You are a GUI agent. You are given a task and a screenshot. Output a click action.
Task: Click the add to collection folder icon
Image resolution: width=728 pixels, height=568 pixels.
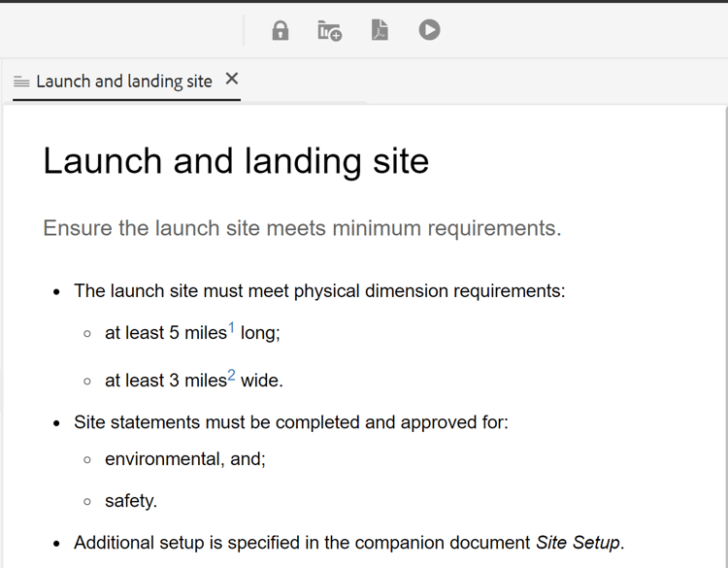pyautogui.click(x=330, y=31)
